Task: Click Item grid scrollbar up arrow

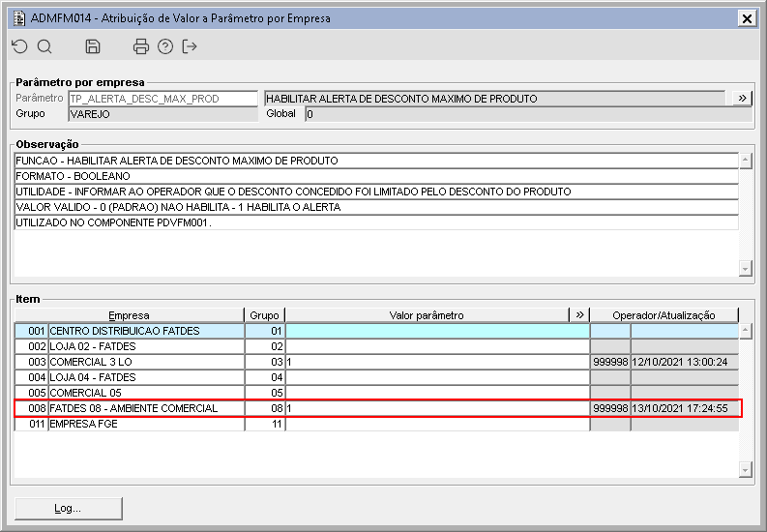Action: pyautogui.click(x=746, y=331)
